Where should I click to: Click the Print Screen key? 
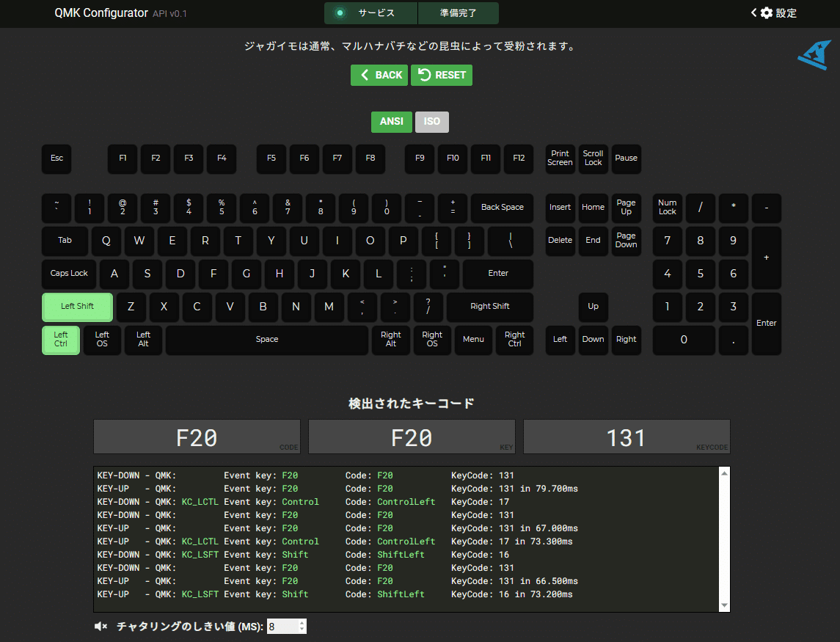(560, 158)
